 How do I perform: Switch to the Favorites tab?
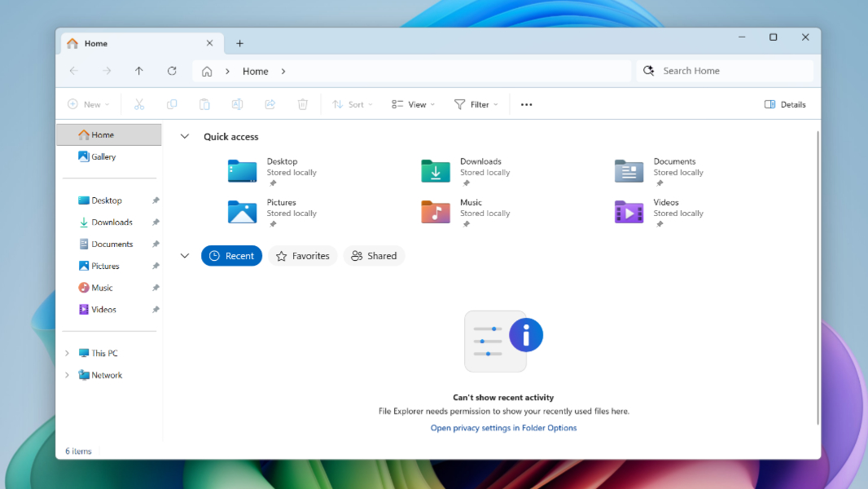(302, 256)
